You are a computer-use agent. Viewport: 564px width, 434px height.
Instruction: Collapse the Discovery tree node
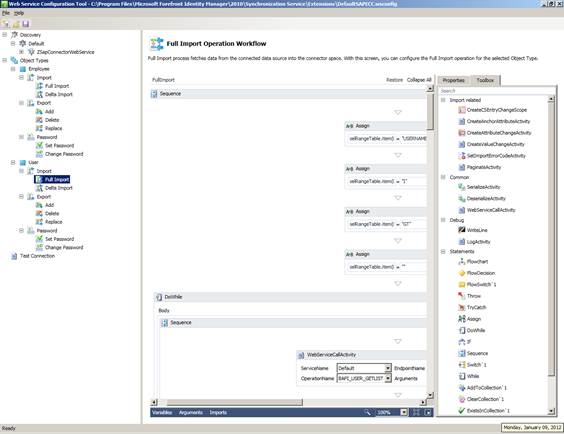pos(5,35)
